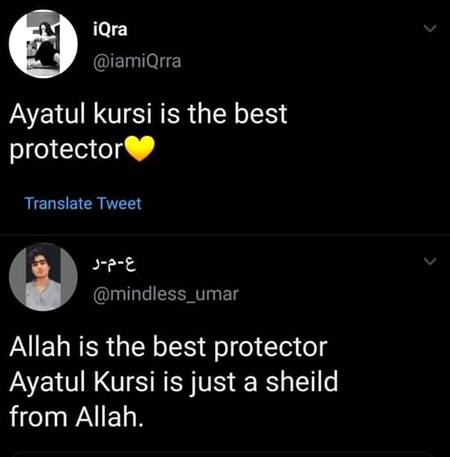This screenshot has width=450, height=457.
Task: Click the word 'Allah' starting the reply
Action: pos(40,347)
